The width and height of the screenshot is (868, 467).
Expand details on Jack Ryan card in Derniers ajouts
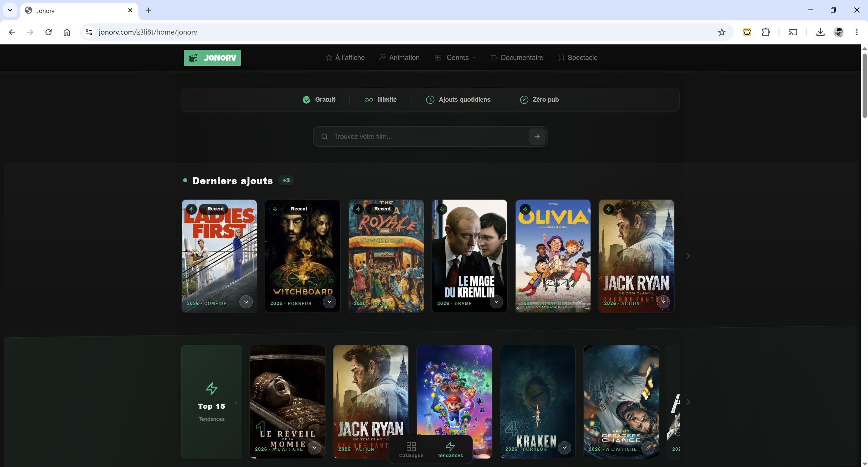pos(663,302)
